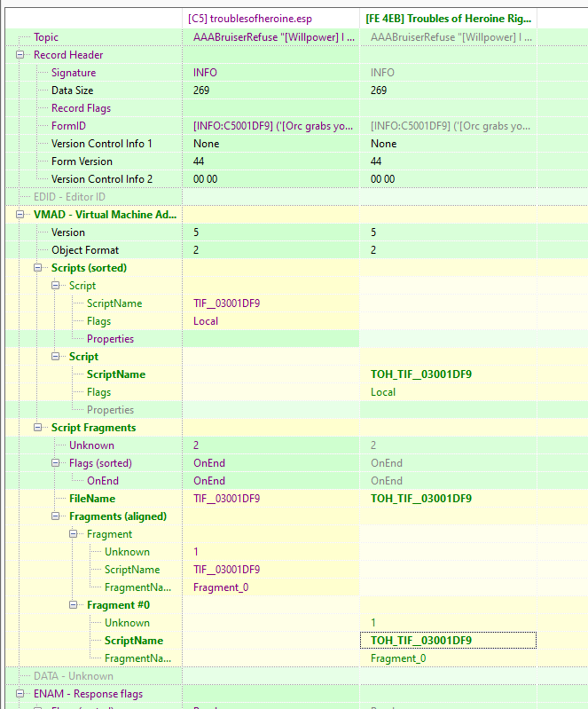The image size is (588, 709).
Task: Select the EDID - Editor ID row
Action: click(x=69, y=197)
